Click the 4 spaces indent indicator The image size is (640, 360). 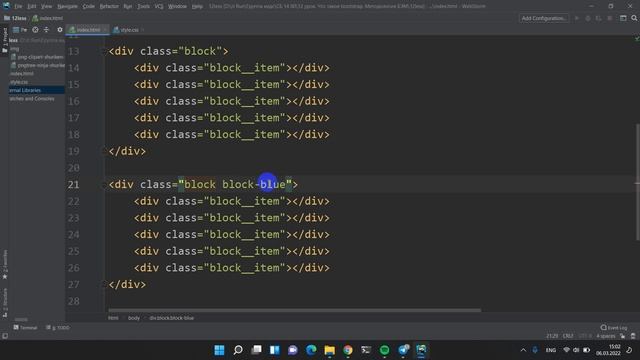point(606,336)
